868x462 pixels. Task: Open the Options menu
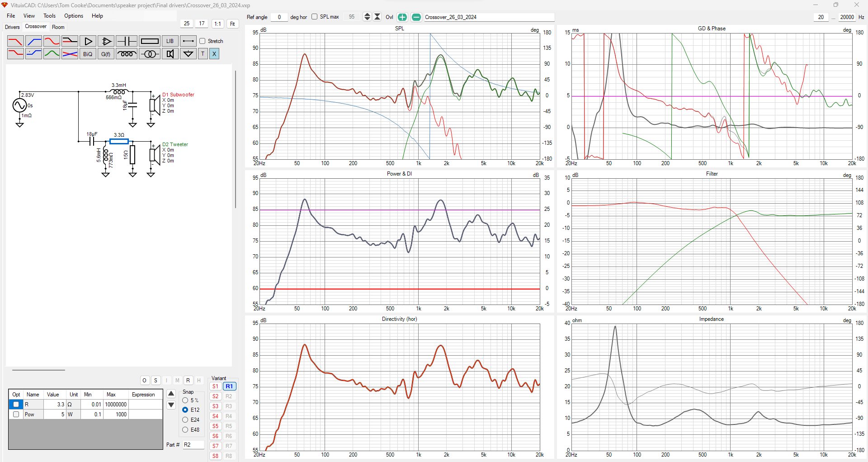74,16
